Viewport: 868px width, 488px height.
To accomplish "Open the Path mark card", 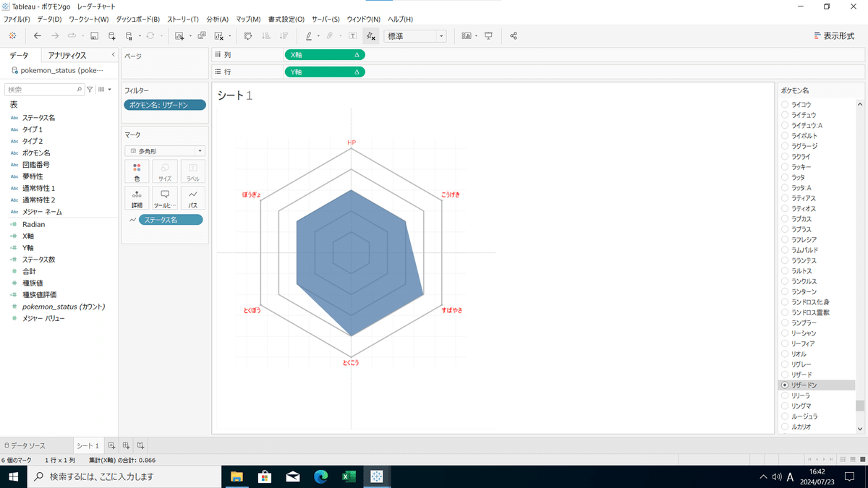I will (192, 198).
